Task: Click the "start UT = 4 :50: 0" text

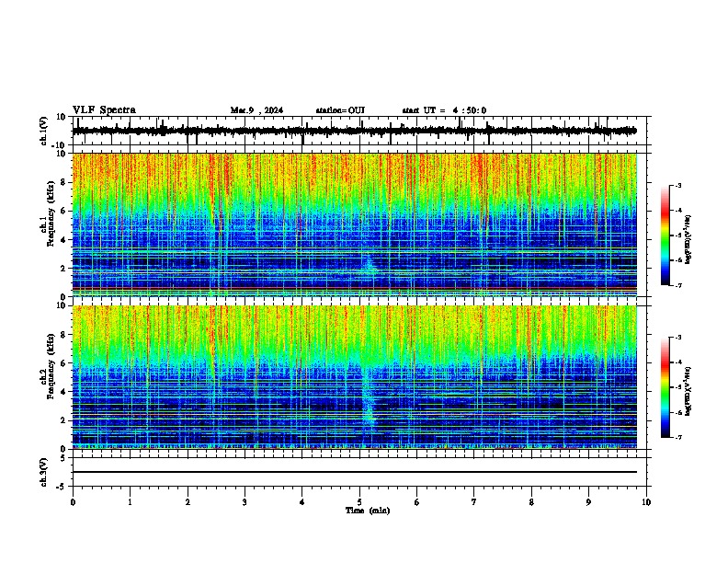Action: [x=444, y=110]
